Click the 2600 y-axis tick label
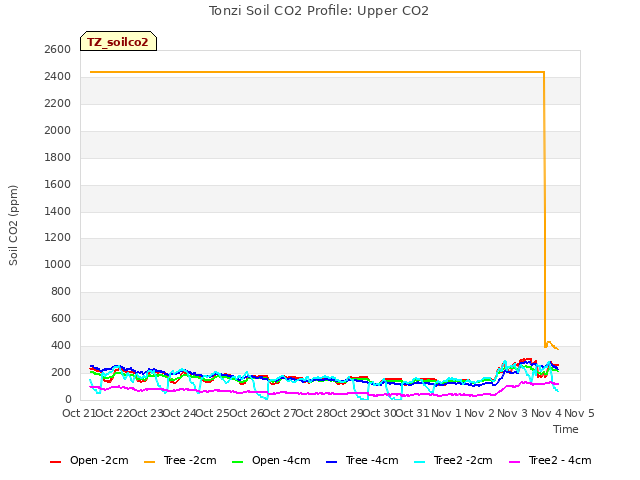The image size is (640, 480). click(58, 49)
